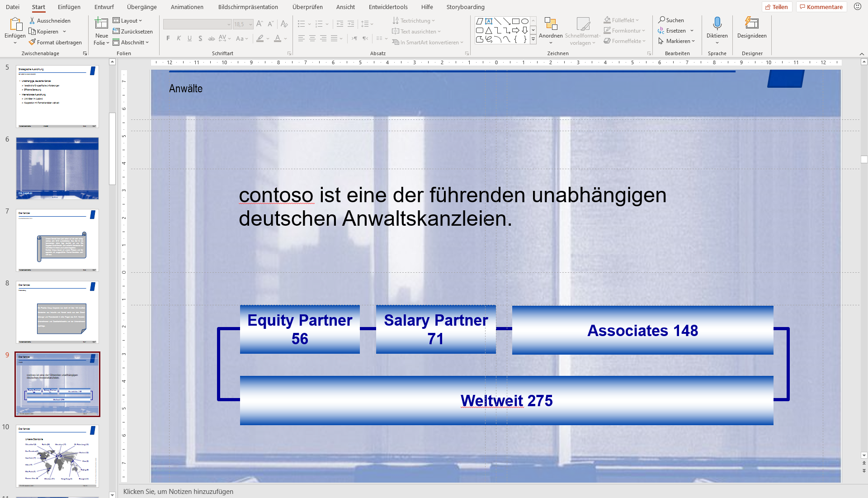This screenshot has width=868, height=498.
Task: Switch to the Animationen ribbon tab
Action: coord(187,7)
